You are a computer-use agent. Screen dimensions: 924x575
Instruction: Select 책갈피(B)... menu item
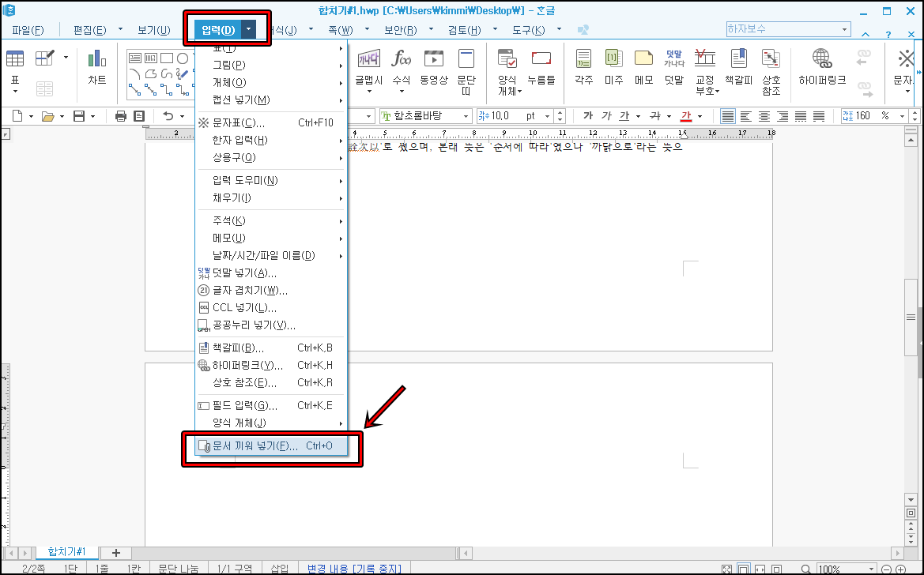272,348
